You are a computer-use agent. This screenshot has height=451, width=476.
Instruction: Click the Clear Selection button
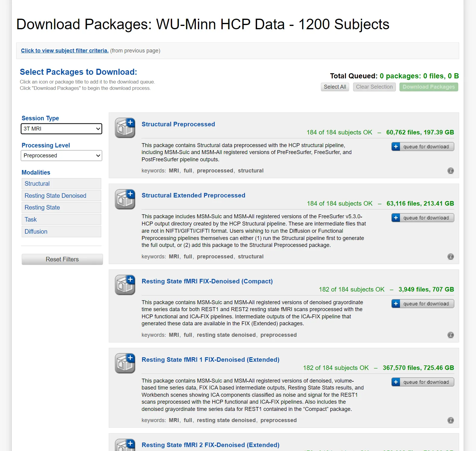374,87
